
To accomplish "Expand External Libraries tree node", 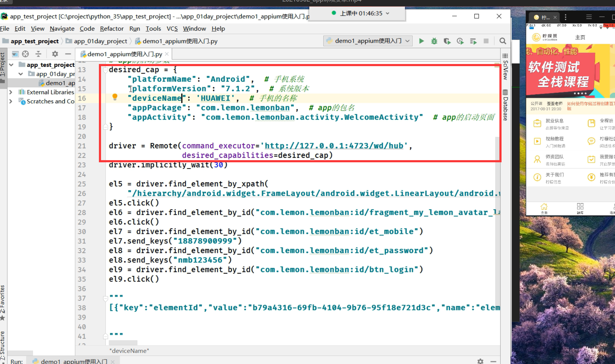I will coord(11,92).
